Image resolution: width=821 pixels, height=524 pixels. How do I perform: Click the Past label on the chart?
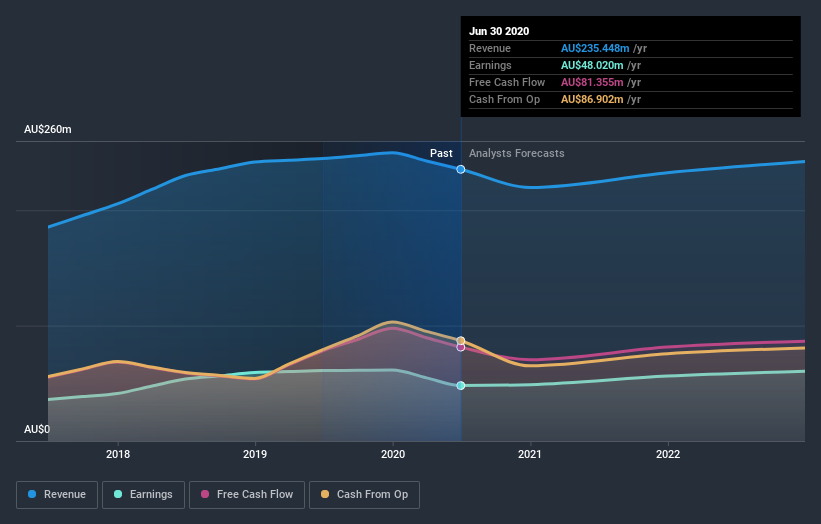point(441,153)
